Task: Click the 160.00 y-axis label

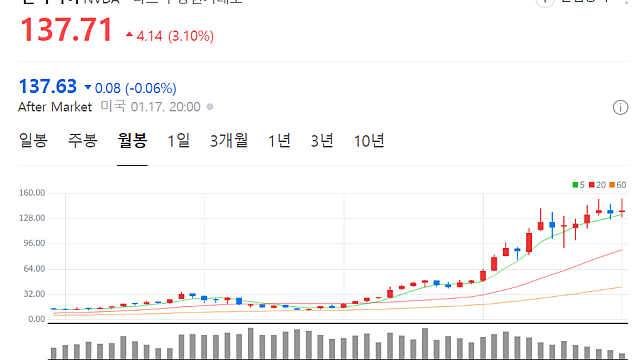Action: click(32, 193)
